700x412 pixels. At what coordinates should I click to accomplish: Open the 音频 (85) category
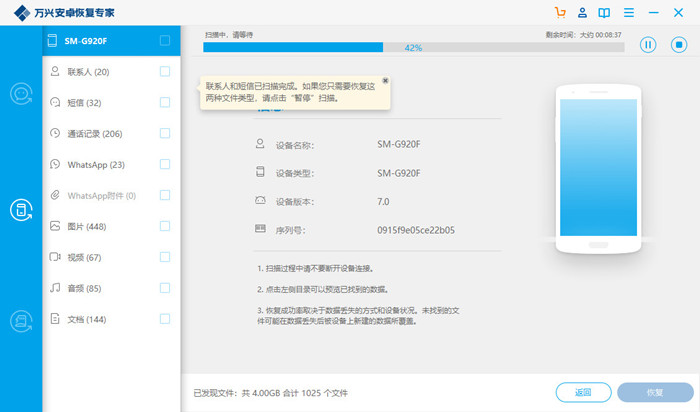111,288
